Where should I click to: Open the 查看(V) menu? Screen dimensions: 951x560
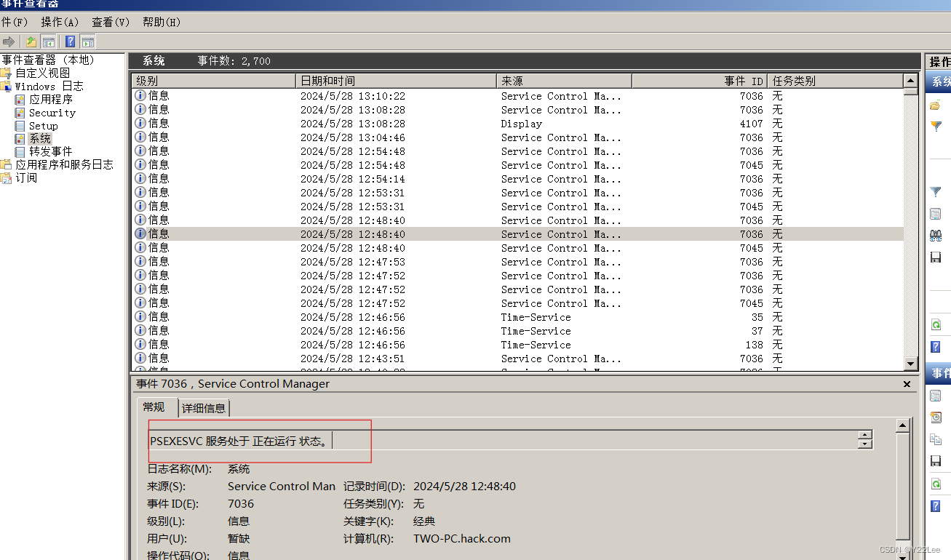click(111, 22)
